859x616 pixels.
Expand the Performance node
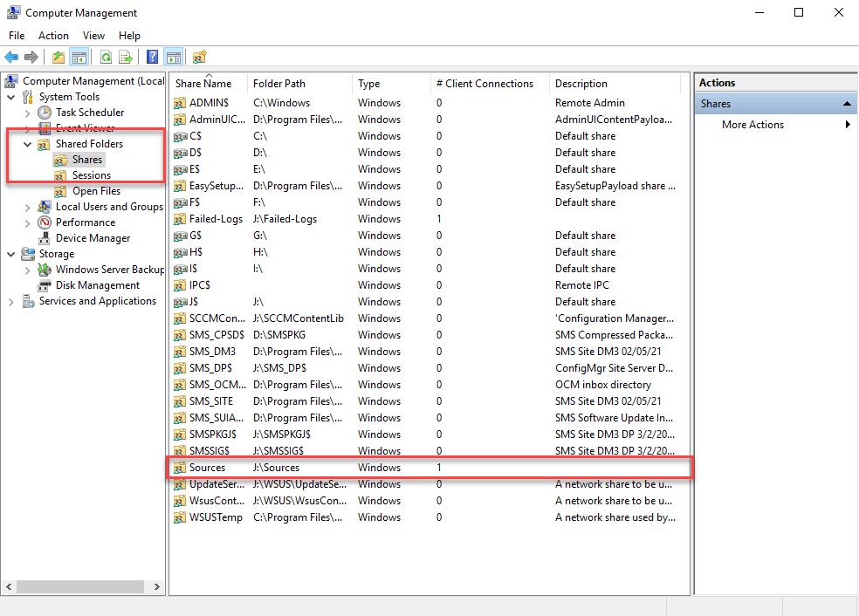tap(27, 222)
